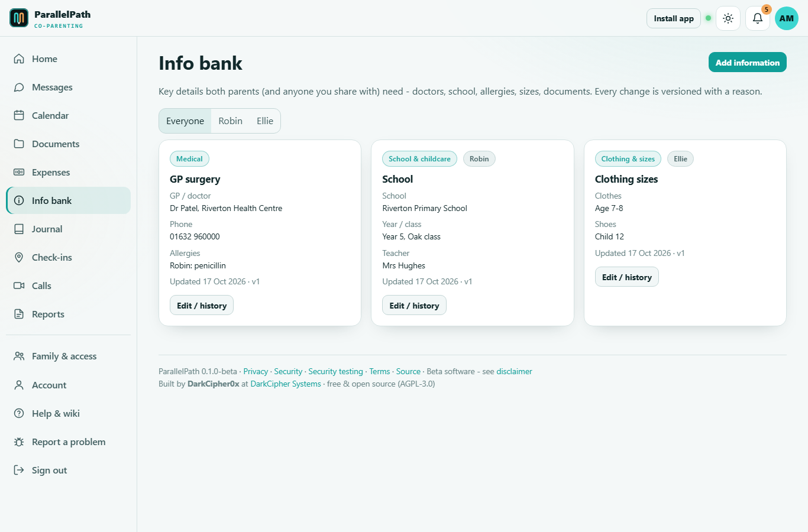Click the ParallelPath logo icon
The width and height of the screenshot is (808, 532).
19,18
